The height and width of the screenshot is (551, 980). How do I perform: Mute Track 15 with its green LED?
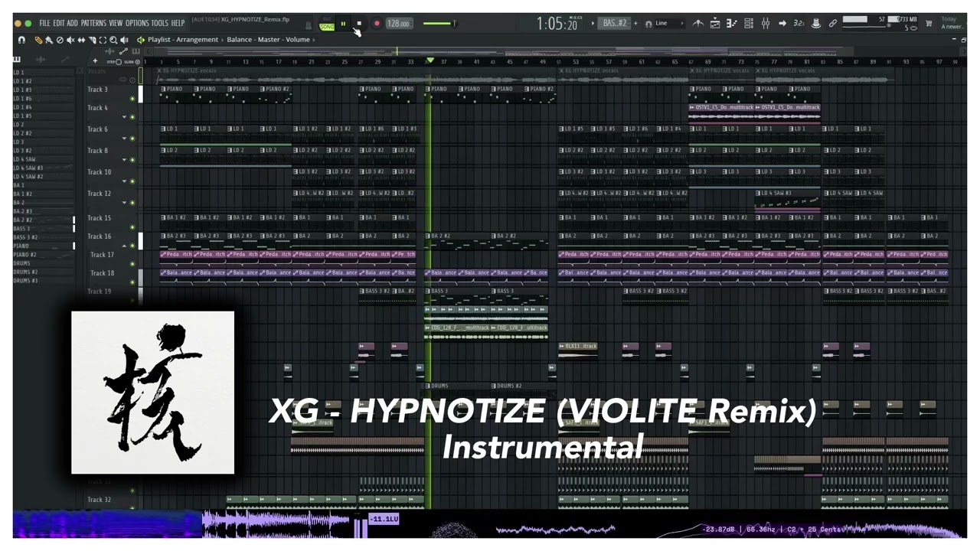coord(132,227)
